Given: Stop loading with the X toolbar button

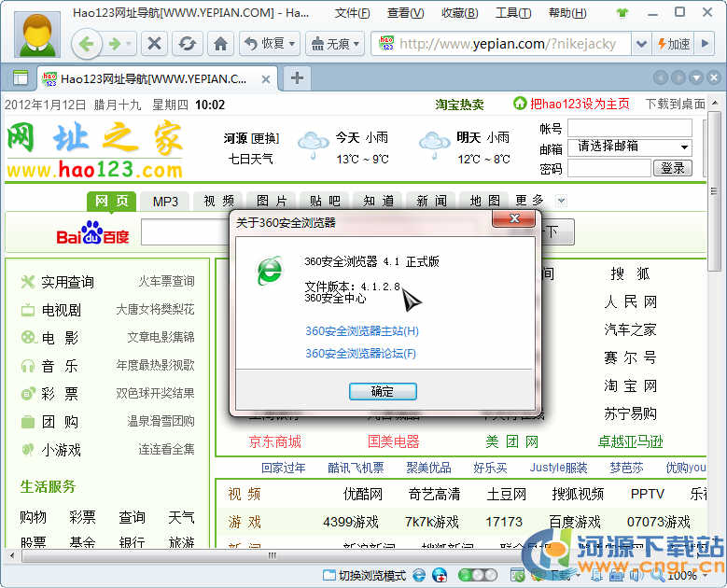Looking at the screenshot, I should coord(154,44).
